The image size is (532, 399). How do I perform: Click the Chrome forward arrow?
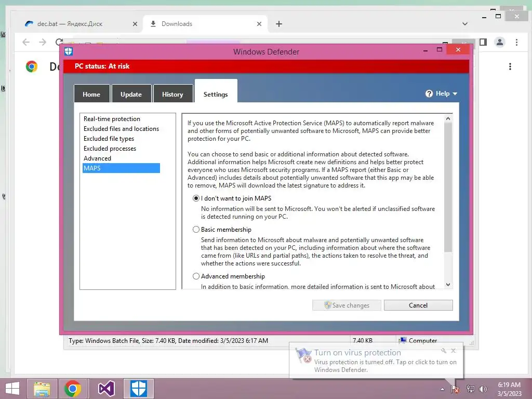point(43,42)
